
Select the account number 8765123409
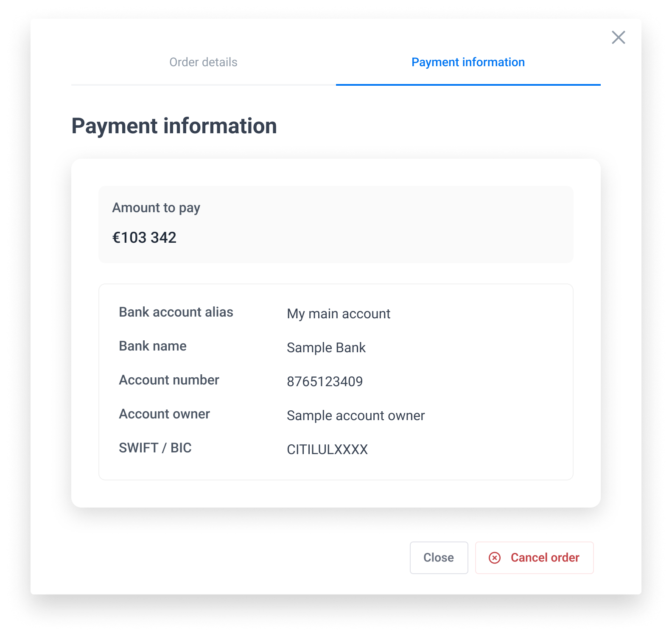pos(325,382)
